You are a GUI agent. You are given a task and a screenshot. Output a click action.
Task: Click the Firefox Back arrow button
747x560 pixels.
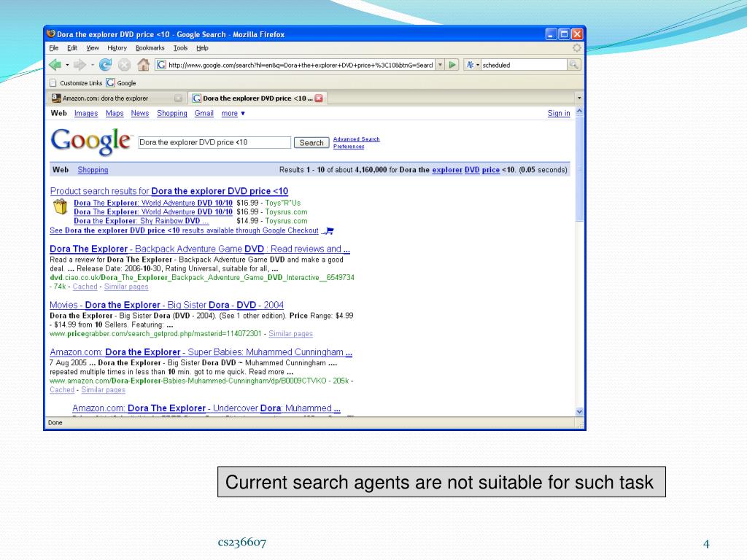(x=55, y=65)
